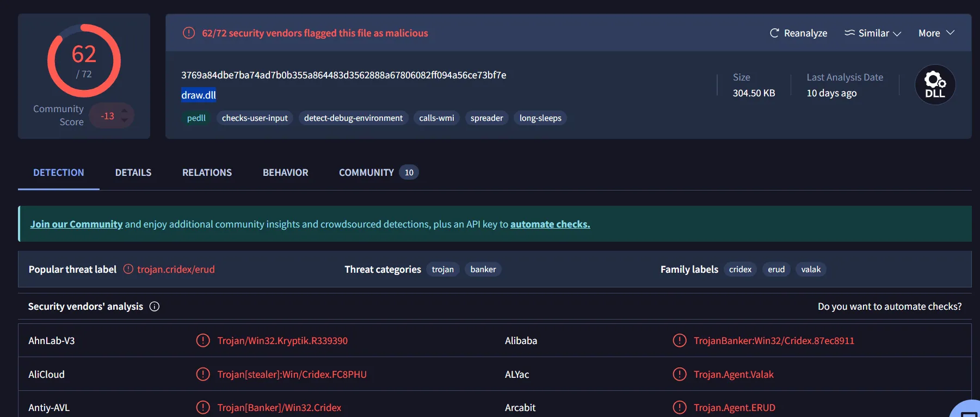Screen dimensions: 980x417
Task: Upvote the community score arrow
Action: click(125, 111)
